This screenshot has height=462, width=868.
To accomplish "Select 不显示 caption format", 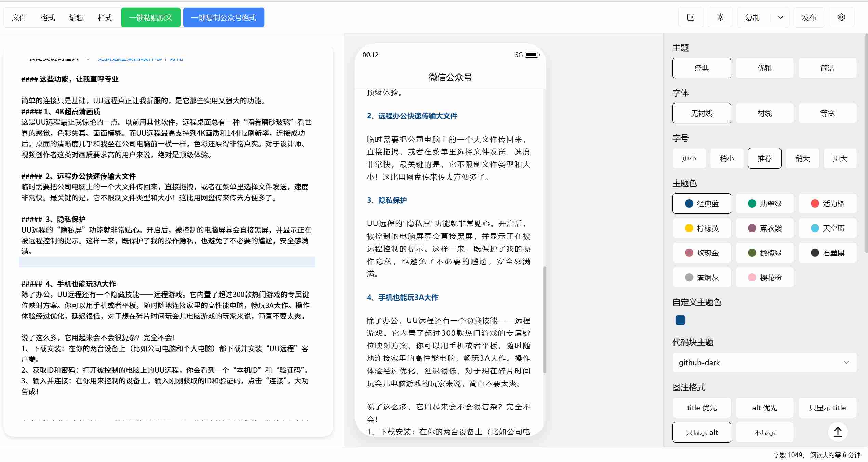I will pyautogui.click(x=764, y=432).
